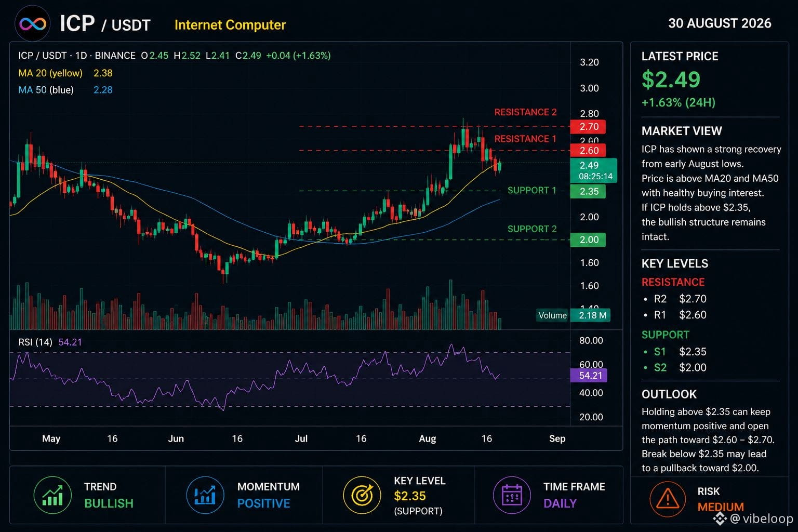Click the MA 50 value 2.28
The image size is (798, 532).
[103, 90]
